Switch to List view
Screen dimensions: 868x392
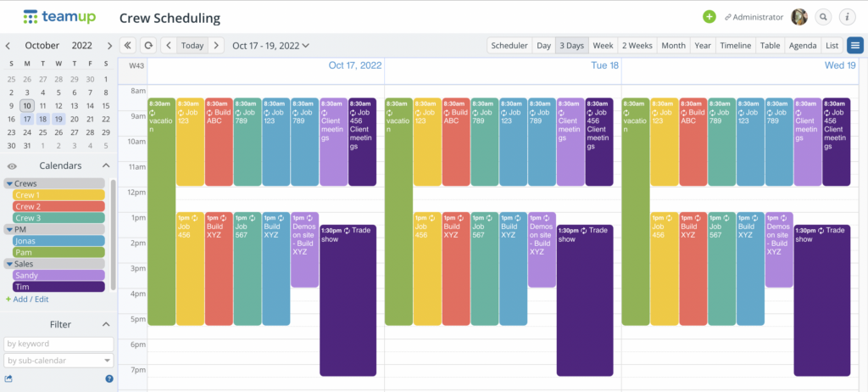pos(832,46)
